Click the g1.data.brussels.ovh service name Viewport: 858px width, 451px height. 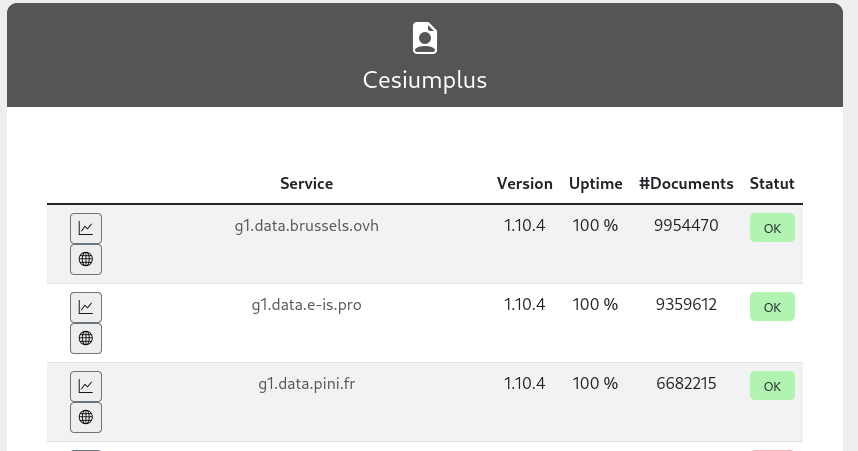point(306,226)
